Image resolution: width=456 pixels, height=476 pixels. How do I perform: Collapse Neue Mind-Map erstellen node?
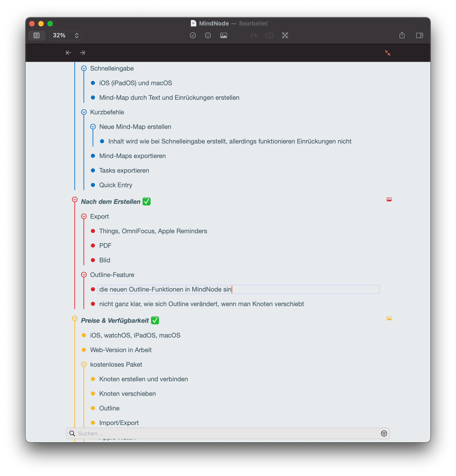93,127
